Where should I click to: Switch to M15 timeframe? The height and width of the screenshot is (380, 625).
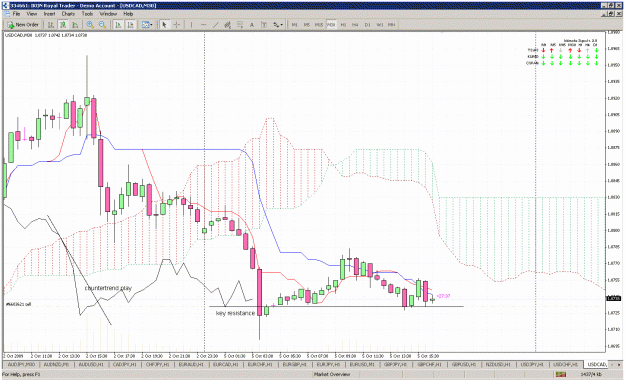click(x=319, y=25)
